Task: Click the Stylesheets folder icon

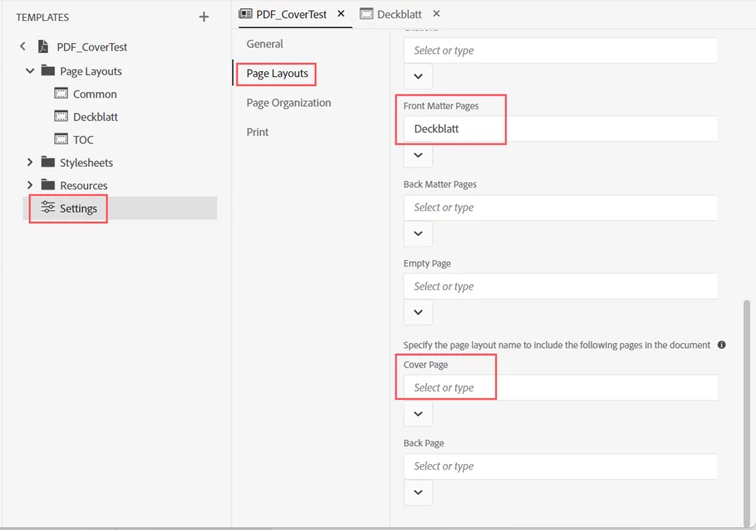Action: coord(48,162)
